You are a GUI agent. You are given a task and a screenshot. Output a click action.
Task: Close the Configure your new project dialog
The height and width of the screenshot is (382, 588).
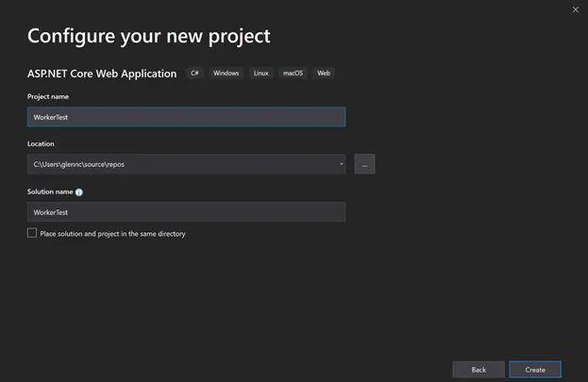point(575,9)
